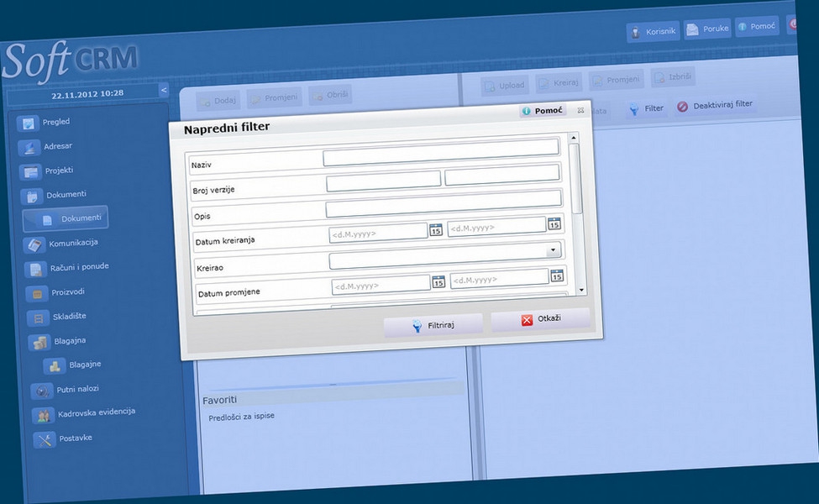Collapse the sidebar using the arrow toggle
The width and height of the screenshot is (819, 504).
pos(164,90)
